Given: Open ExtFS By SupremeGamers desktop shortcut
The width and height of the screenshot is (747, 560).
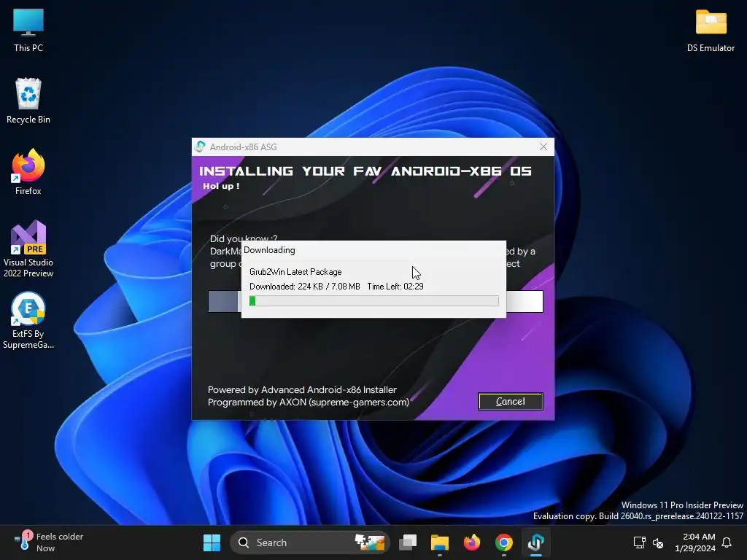Looking at the screenshot, I should click(x=28, y=320).
